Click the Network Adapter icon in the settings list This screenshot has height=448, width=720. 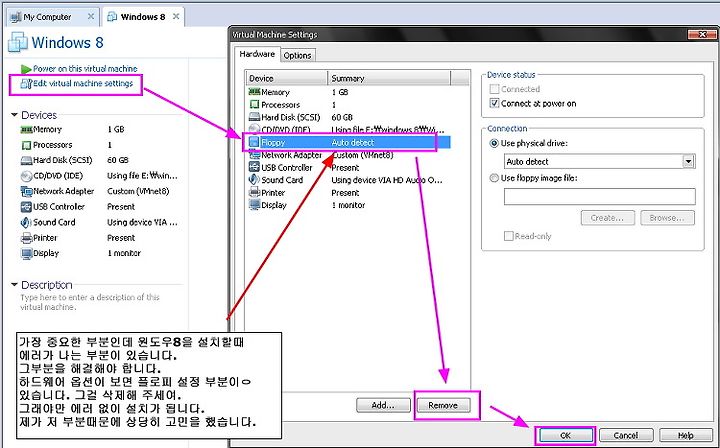[254, 155]
